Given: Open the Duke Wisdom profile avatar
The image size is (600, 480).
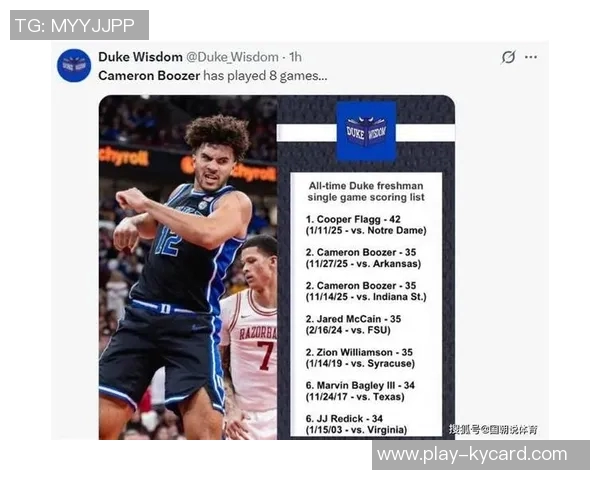Looking at the screenshot, I should (74, 65).
